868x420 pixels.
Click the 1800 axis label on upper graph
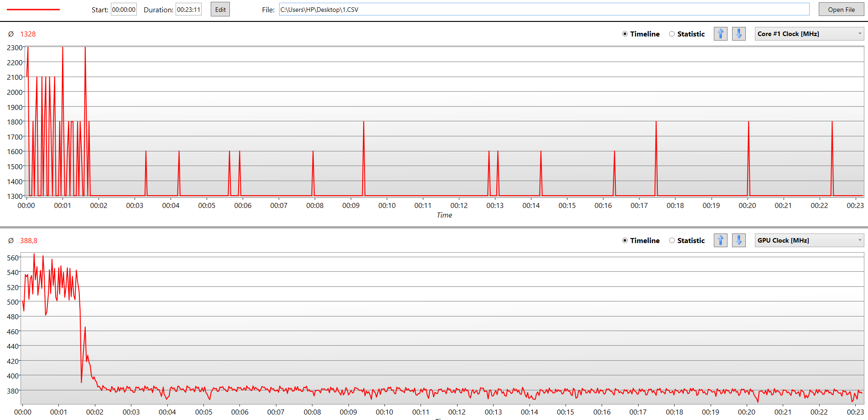pos(15,122)
